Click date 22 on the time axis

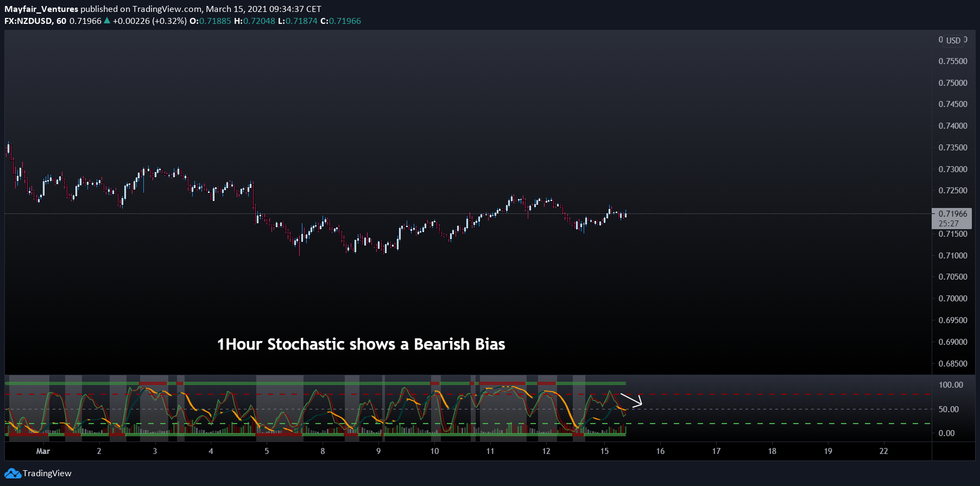tap(884, 451)
